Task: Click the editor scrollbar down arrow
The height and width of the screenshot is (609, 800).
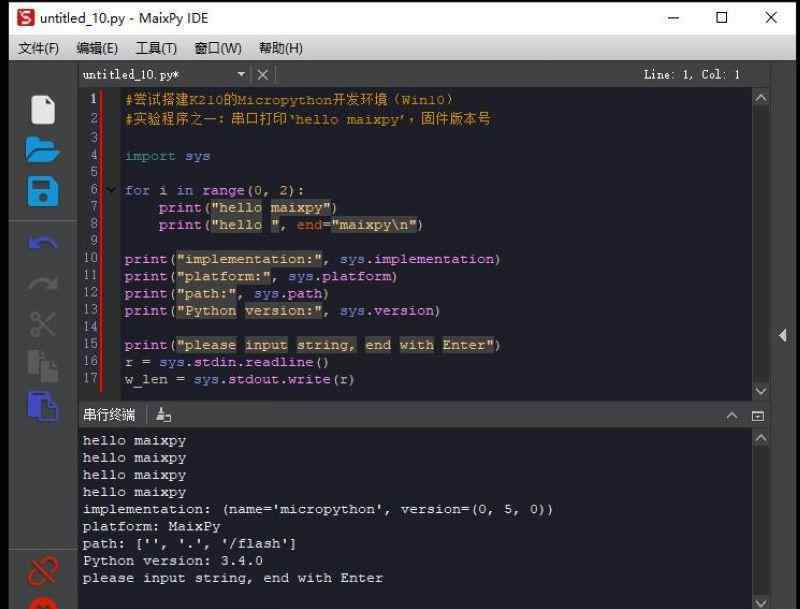Action: 761,391
